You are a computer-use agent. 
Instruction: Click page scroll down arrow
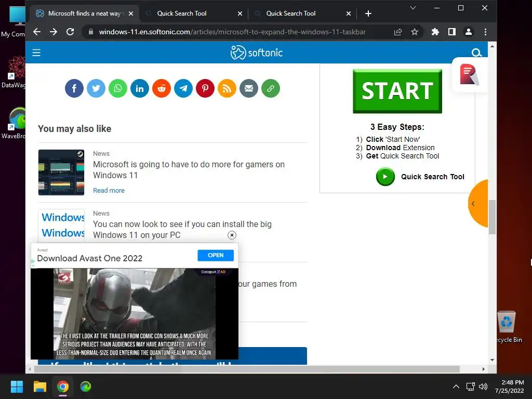click(492, 360)
